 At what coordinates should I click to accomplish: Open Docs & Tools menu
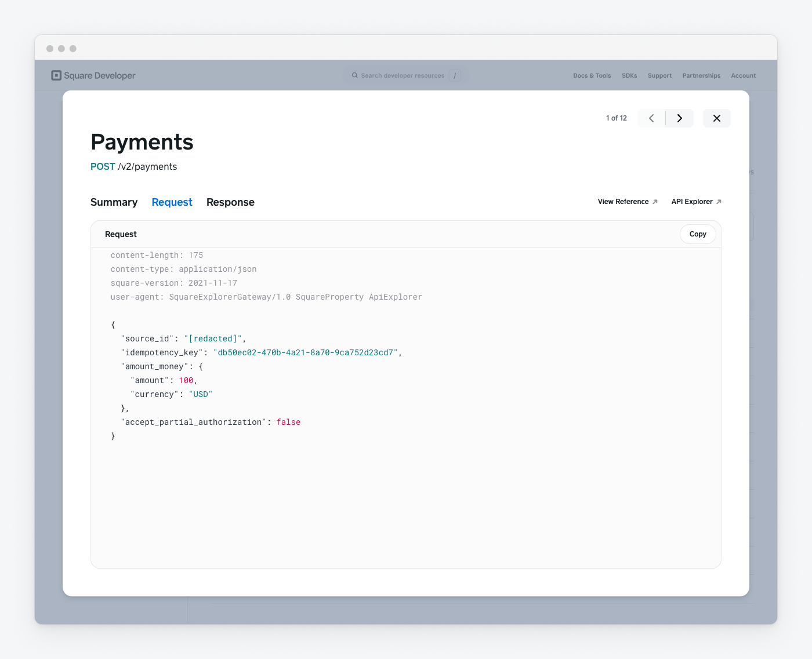pos(592,75)
